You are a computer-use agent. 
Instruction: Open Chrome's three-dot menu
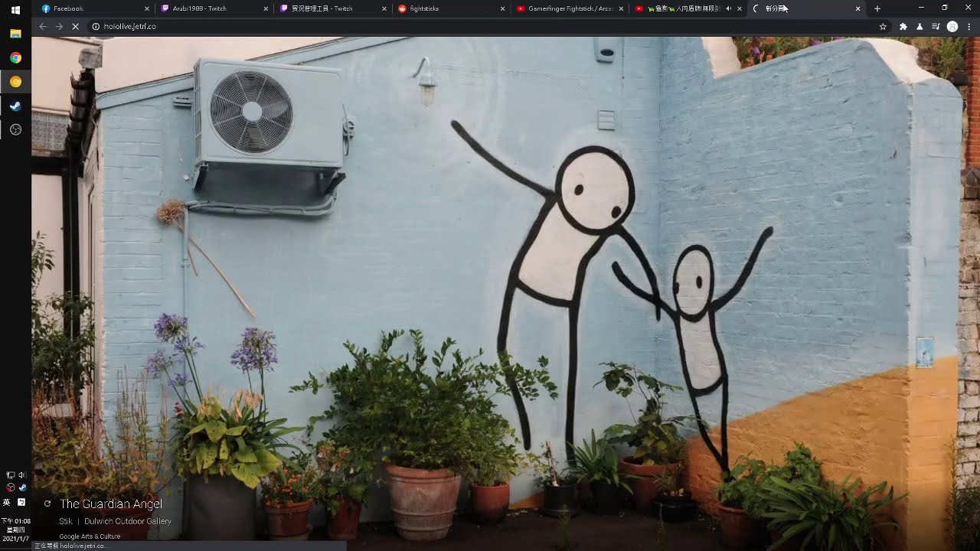click(x=969, y=26)
